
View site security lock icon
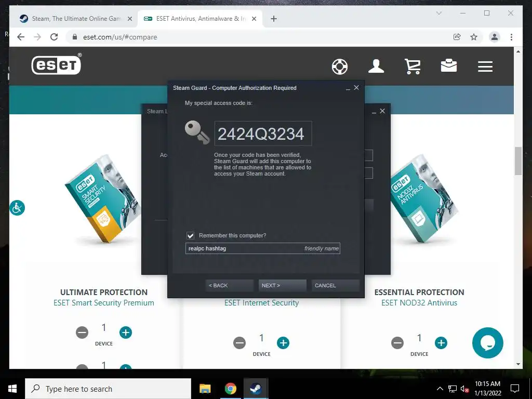tap(75, 37)
